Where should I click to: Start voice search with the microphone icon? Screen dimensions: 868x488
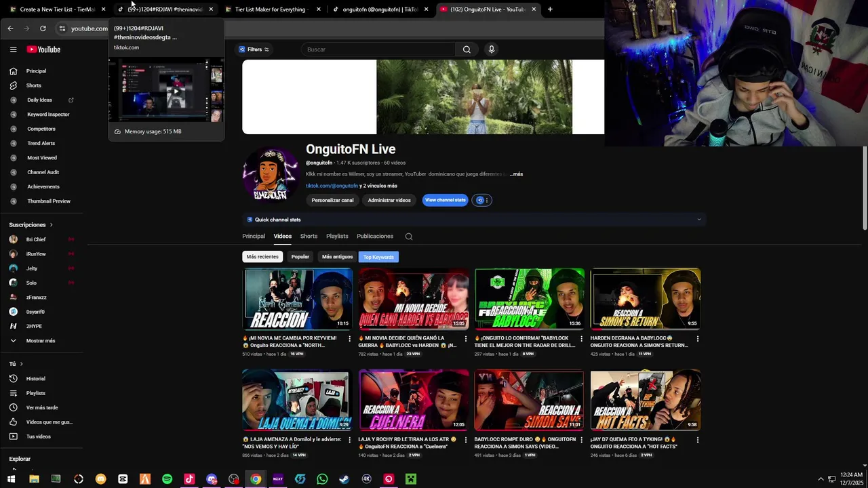point(492,49)
